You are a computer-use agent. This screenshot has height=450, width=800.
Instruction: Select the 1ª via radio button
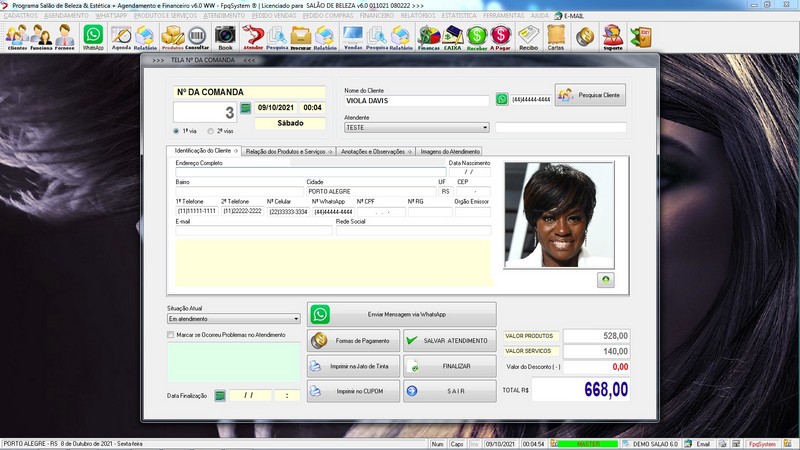click(x=177, y=131)
